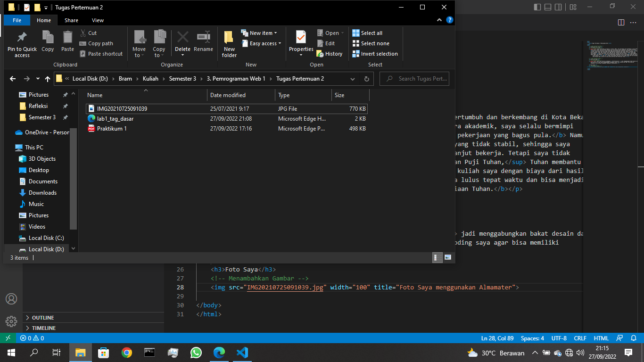Go back to previous folder
This screenshot has height=362, width=644.
click(x=13, y=79)
